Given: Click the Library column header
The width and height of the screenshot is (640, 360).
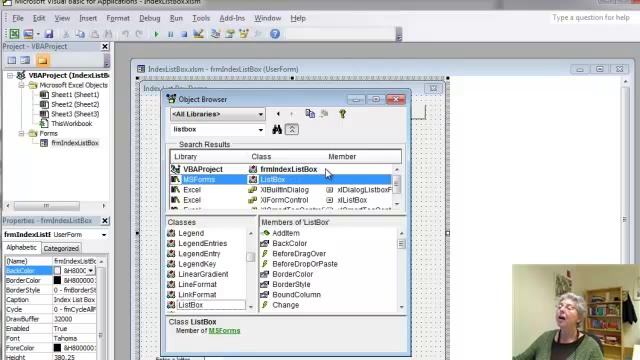Looking at the screenshot, I should (186, 157).
